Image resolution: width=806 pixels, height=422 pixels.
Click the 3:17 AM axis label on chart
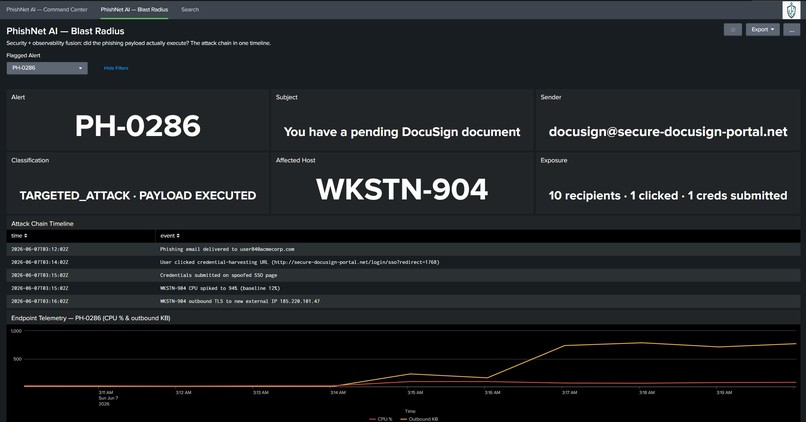(x=569, y=393)
